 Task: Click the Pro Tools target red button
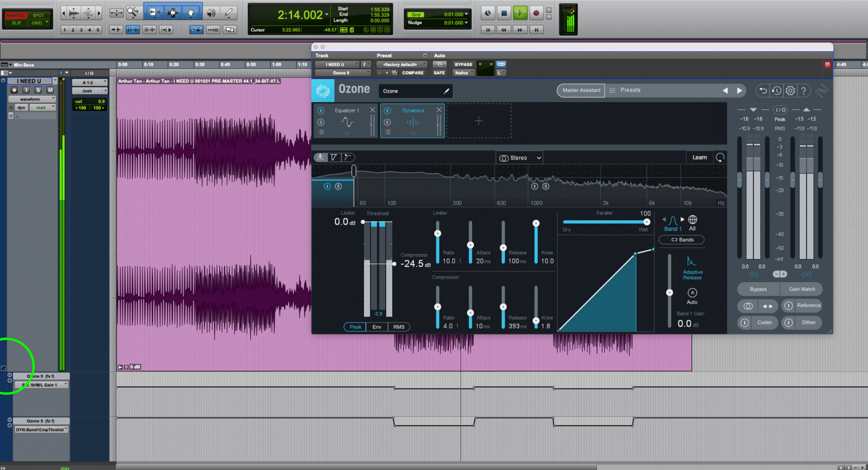[x=827, y=65]
